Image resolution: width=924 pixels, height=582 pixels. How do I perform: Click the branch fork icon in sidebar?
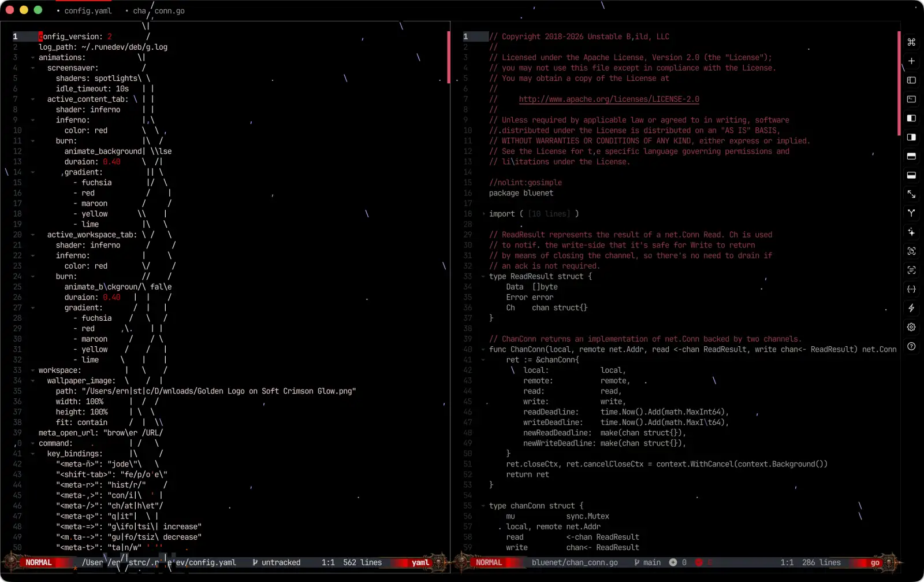coord(911,213)
